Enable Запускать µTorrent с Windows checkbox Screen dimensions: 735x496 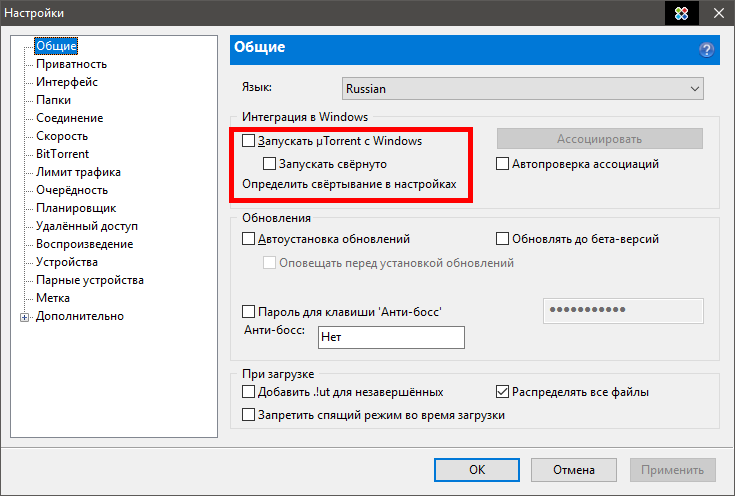248,141
